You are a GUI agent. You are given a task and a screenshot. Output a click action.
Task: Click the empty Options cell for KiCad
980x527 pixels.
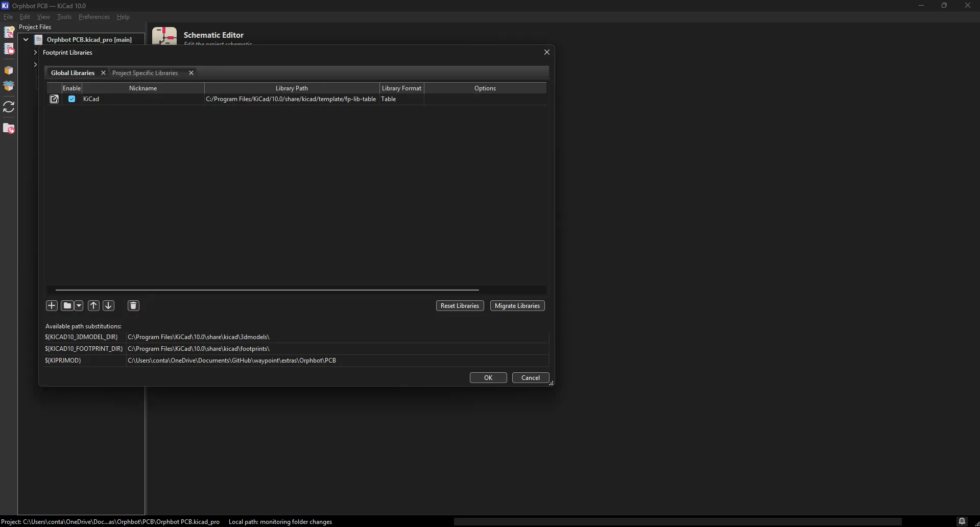[485, 99]
